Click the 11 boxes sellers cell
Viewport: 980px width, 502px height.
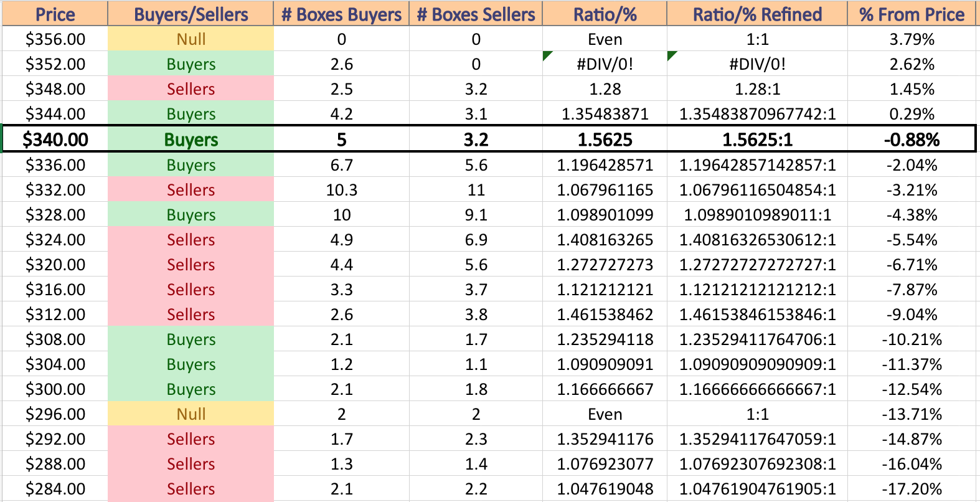coord(476,190)
